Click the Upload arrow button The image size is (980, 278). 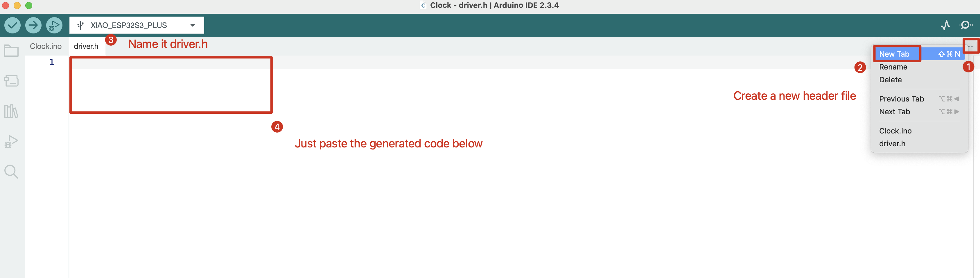tap(33, 25)
